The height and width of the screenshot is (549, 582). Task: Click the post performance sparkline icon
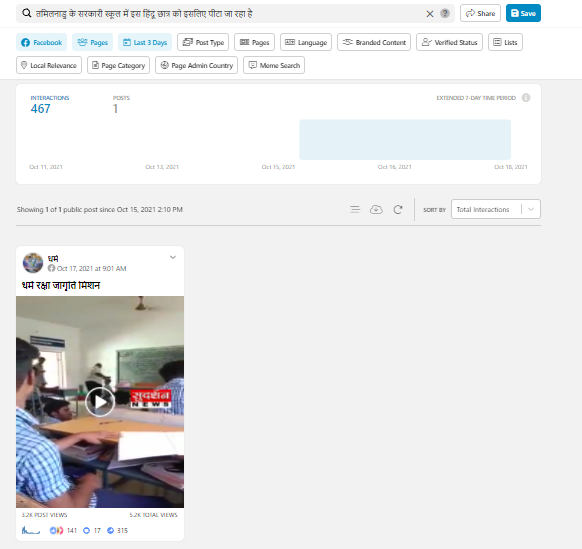pyautogui.click(x=31, y=530)
